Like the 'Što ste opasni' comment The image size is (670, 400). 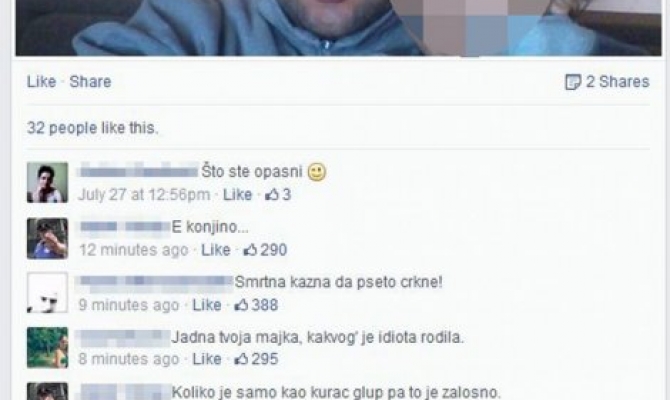tap(238, 195)
